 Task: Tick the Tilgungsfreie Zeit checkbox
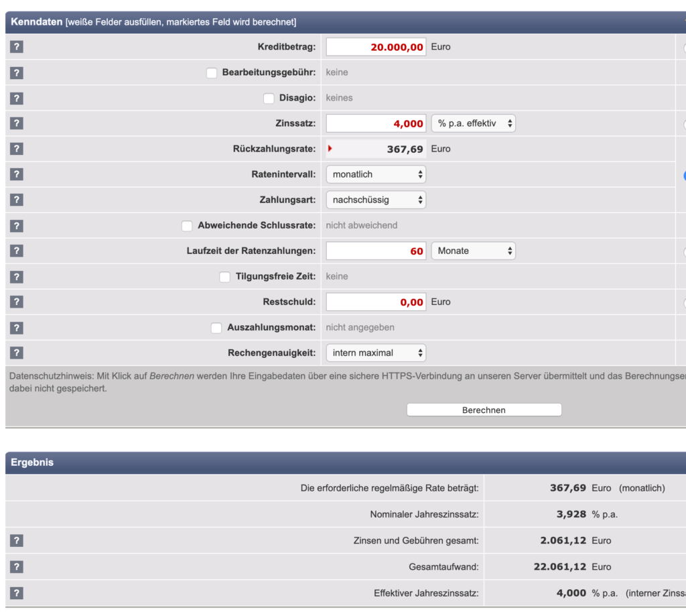coord(225,277)
